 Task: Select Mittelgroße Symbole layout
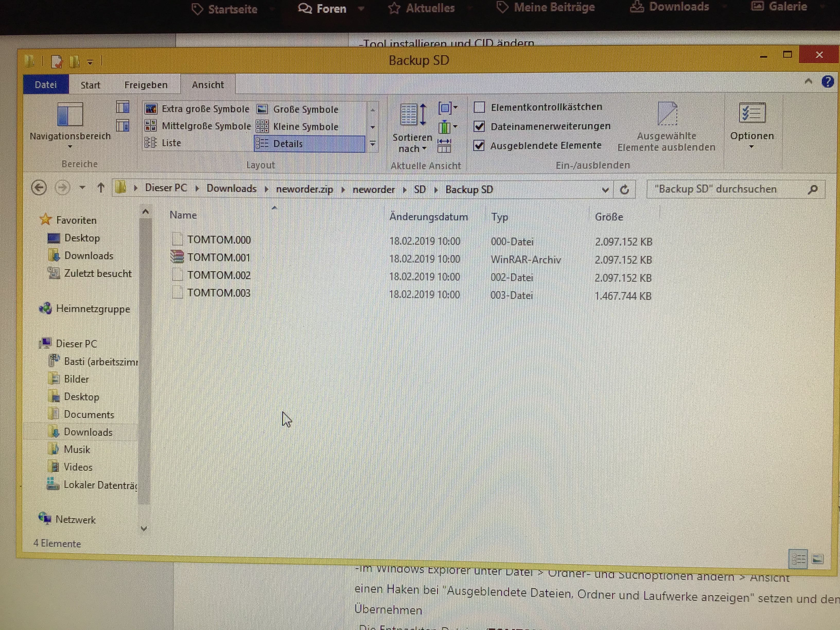pyautogui.click(x=198, y=126)
